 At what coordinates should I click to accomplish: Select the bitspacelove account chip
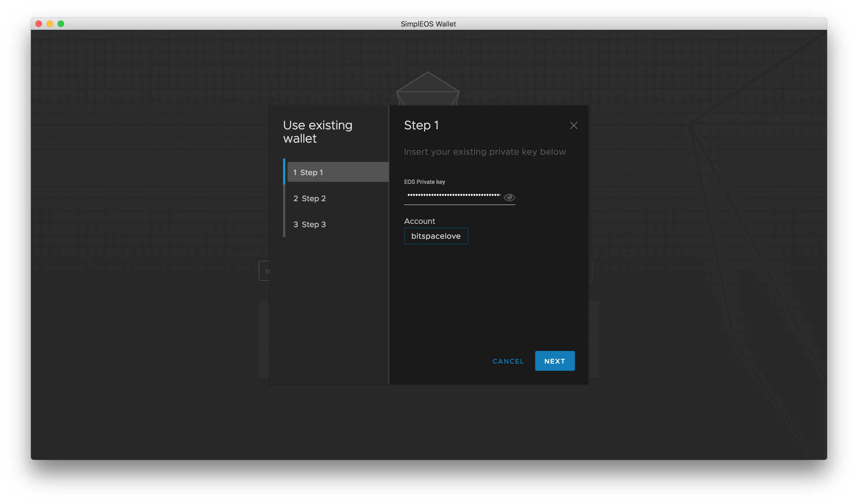(x=436, y=236)
